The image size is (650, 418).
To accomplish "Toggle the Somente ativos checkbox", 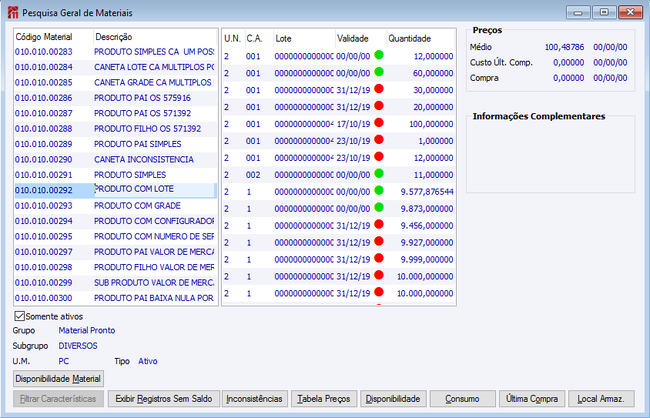I will tap(19, 316).
